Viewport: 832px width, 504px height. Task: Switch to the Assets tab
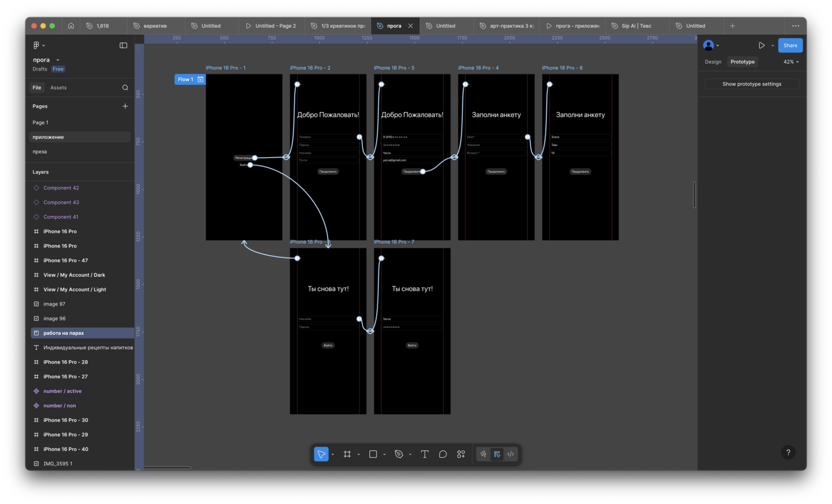coord(58,88)
